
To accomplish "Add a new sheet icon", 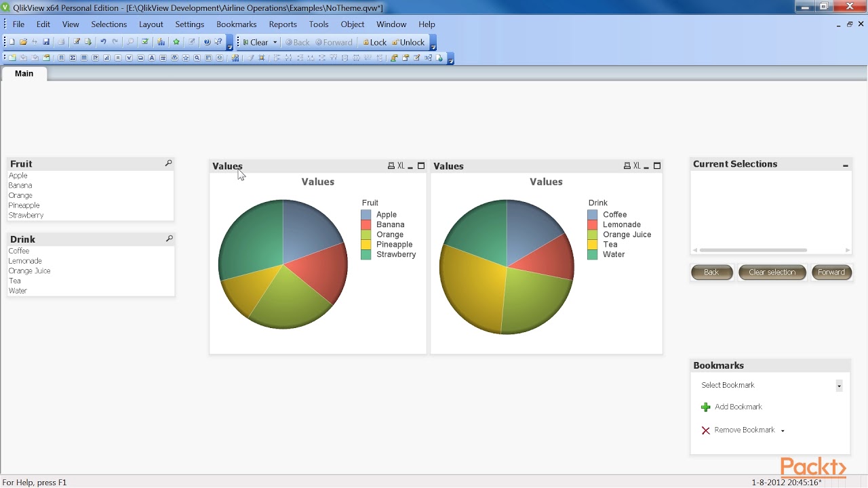I will tap(12, 58).
